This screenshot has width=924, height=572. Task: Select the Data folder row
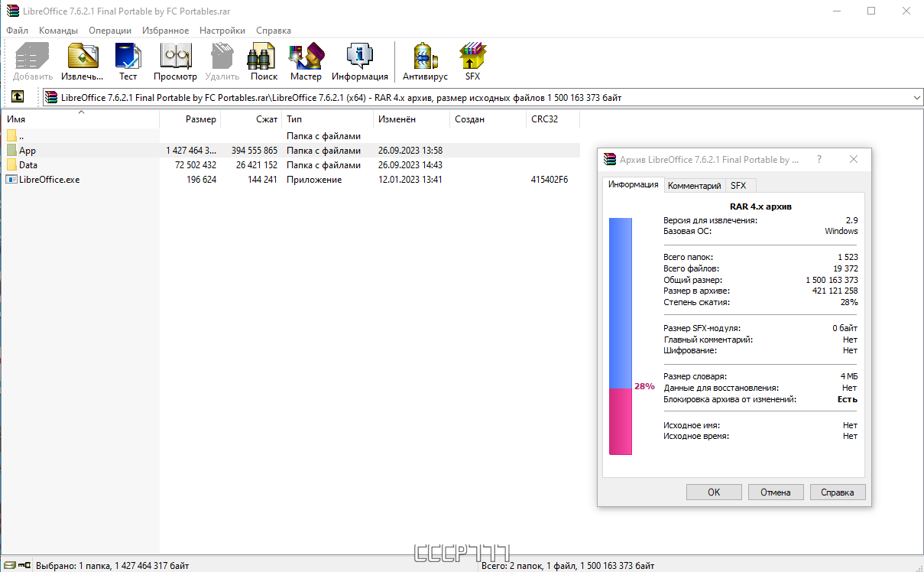[28, 165]
